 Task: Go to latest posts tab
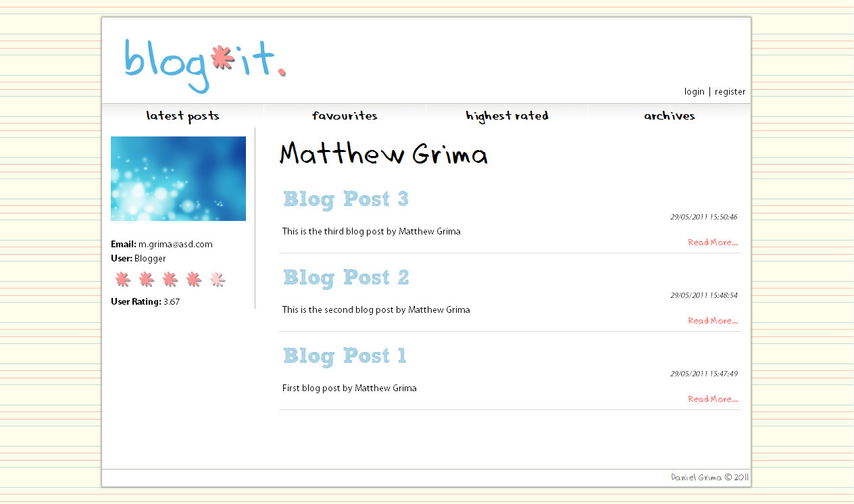182,116
